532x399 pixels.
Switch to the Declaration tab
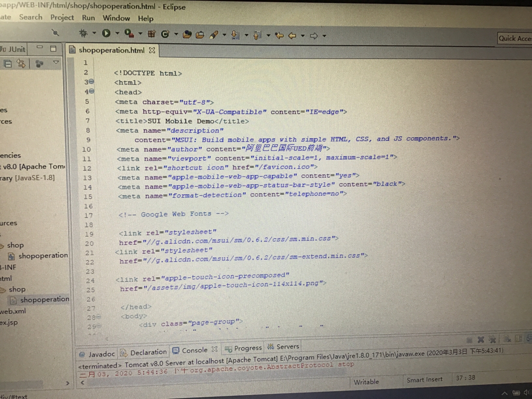click(x=144, y=353)
